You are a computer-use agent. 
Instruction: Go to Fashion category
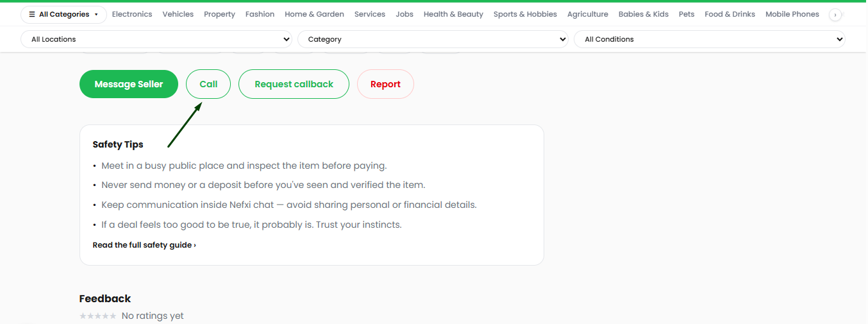click(x=260, y=14)
